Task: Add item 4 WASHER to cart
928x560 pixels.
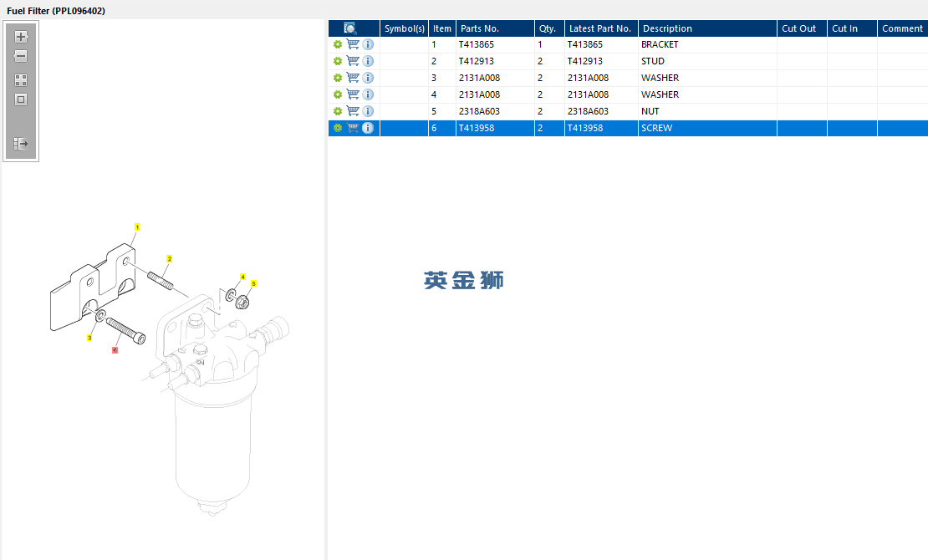Action: 353,94
